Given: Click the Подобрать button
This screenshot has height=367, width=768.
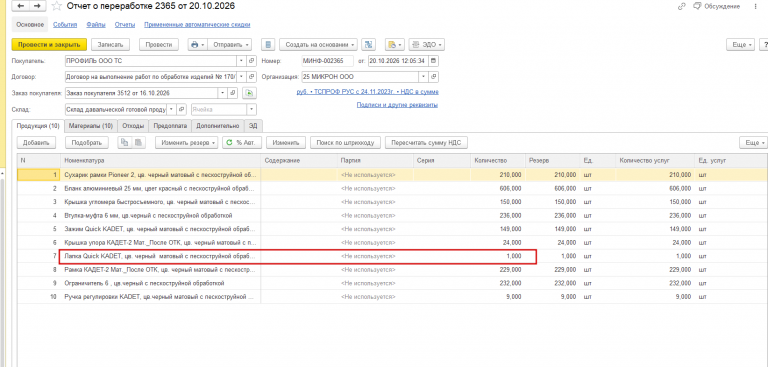Looking at the screenshot, I should pyautogui.click(x=87, y=143).
